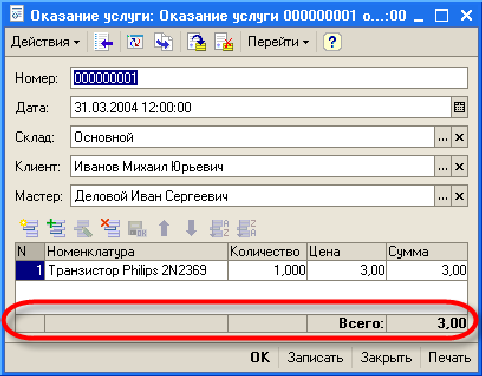
Task: Select row number 1 cell
Action: 30,270
